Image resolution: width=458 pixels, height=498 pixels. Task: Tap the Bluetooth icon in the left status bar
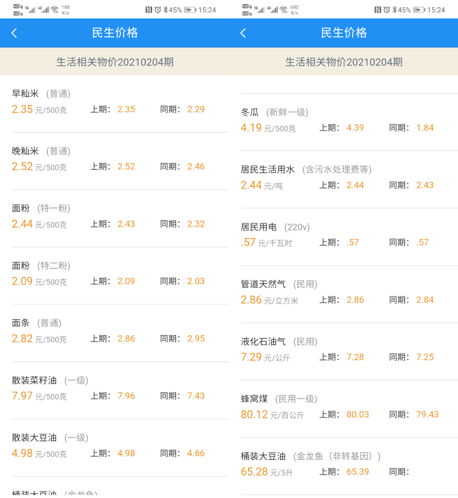point(165,10)
